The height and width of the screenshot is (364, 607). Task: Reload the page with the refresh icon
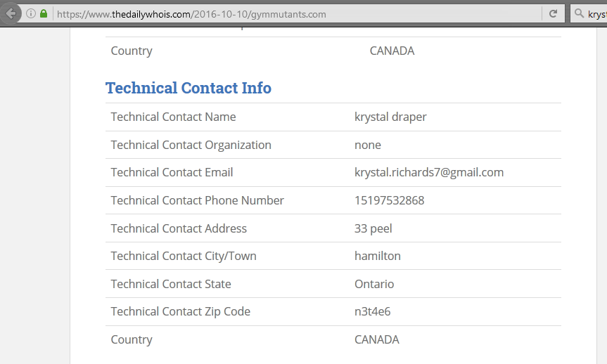tap(553, 14)
